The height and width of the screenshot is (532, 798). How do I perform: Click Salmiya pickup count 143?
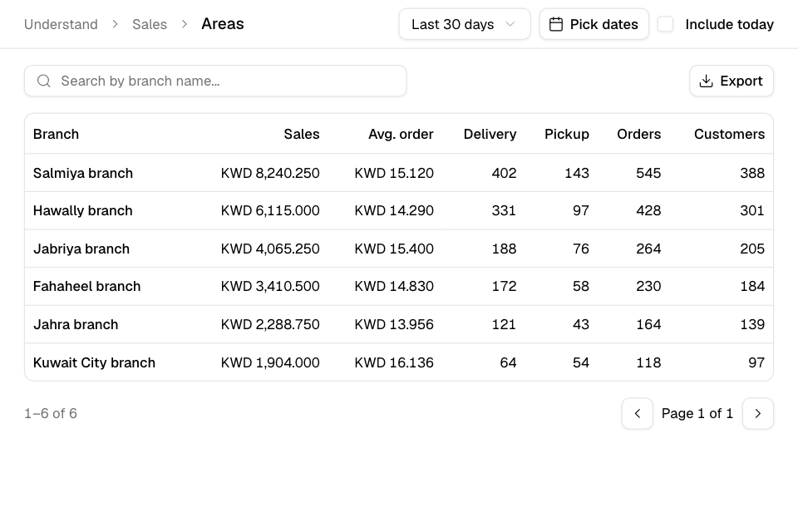(x=577, y=173)
